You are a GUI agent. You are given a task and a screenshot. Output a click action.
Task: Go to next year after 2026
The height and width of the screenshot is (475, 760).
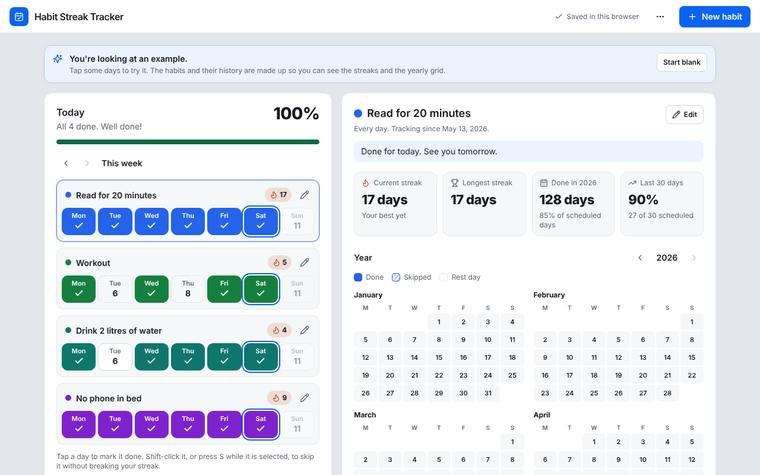[x=694, y=258]
